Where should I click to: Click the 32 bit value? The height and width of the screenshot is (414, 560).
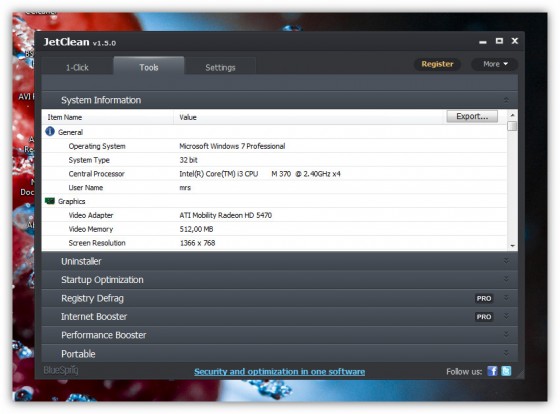[188, 160]
